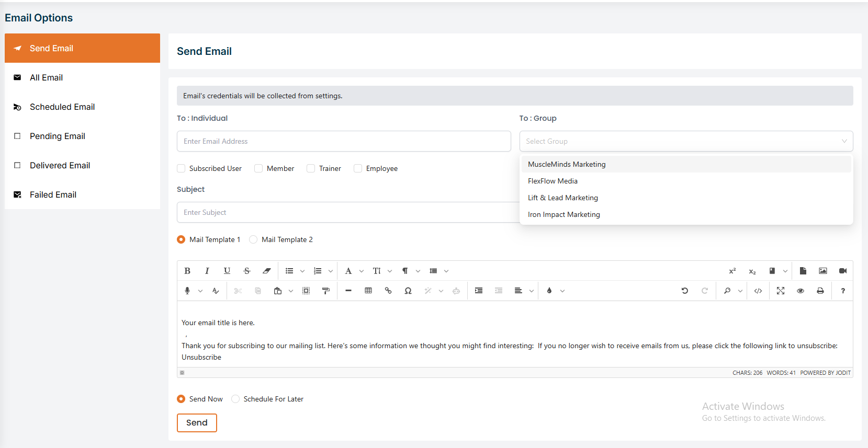
Task: Open the special characters Omega icon
Action: point(408,291)
